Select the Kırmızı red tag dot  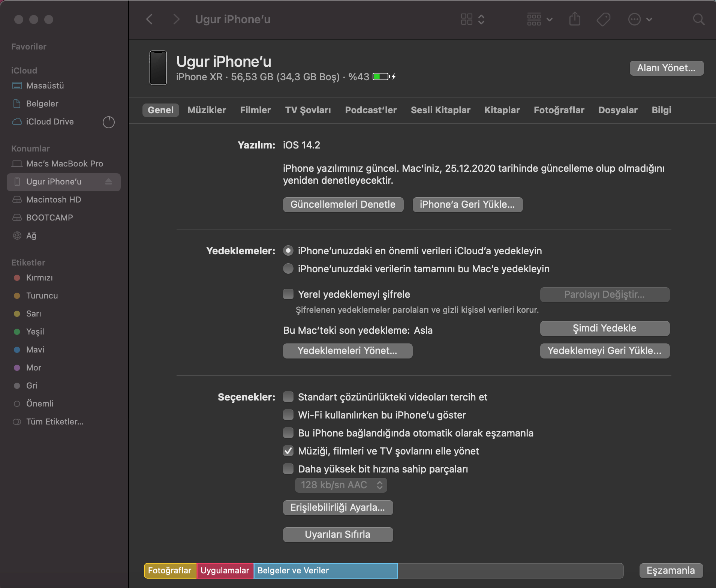click(x=17, y=278)
